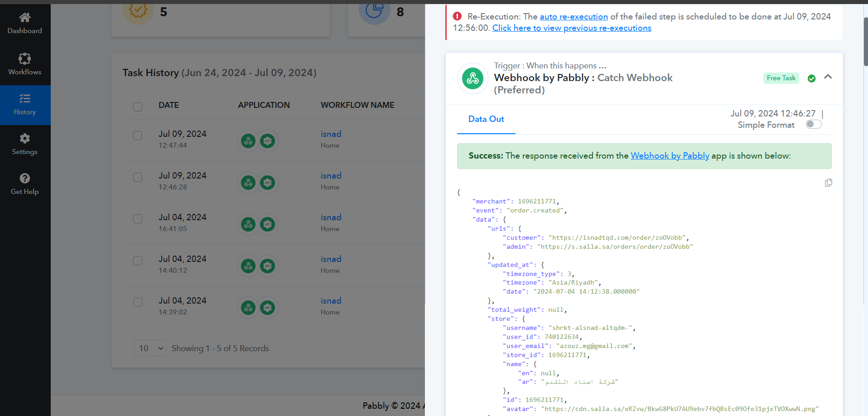The height and width of the screenshot is (416, 868).
Task: Copy the webhook response JSON
Action: [829, 183]
